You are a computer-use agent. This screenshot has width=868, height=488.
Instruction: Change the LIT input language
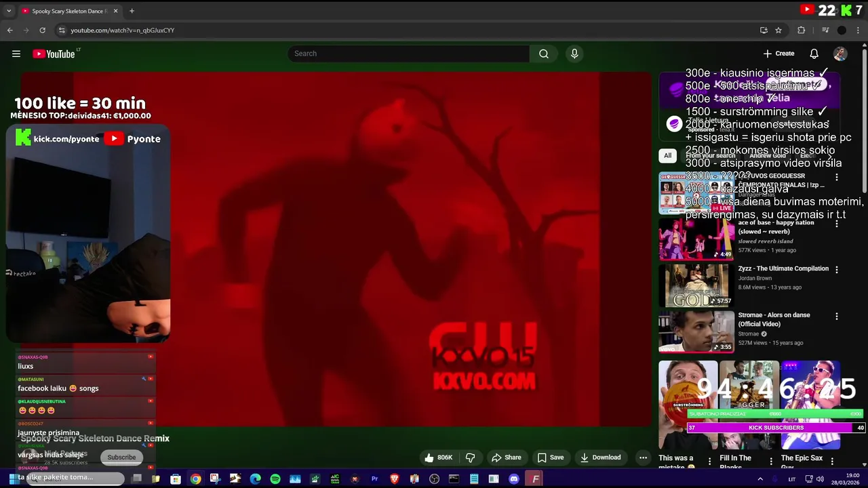click(x=792, y=479)
